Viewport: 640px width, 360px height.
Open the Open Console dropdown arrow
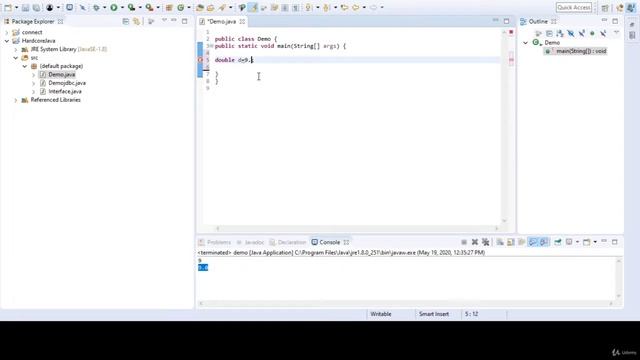pyautogui.click(x=595, y=242)
